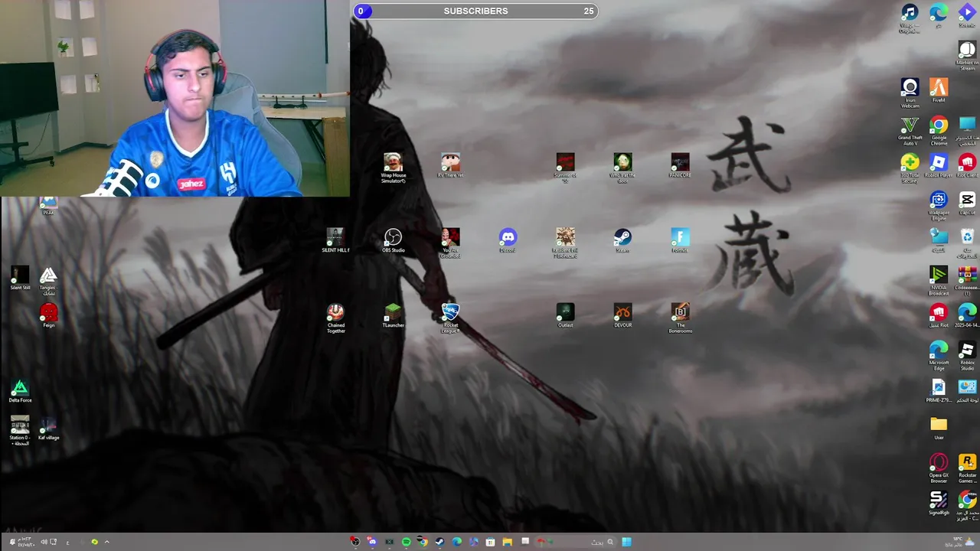Open the Silent Still desktop icon
Screen dimensions: 980x551
point(20,278)
